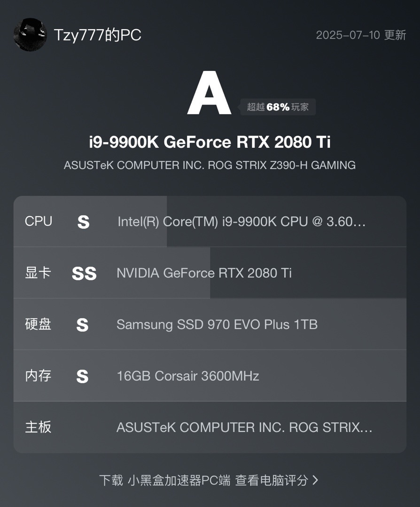420x507 pixels.
Task: Click the CPU score progress bar
Action: (x=90, y=222)
